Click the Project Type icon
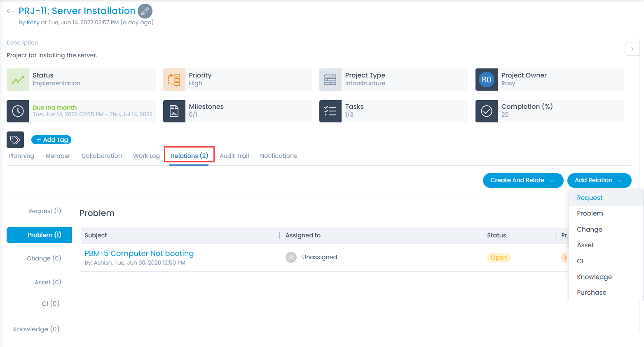The height and width of the screenshot is (347, 644). tap(330, 80)
